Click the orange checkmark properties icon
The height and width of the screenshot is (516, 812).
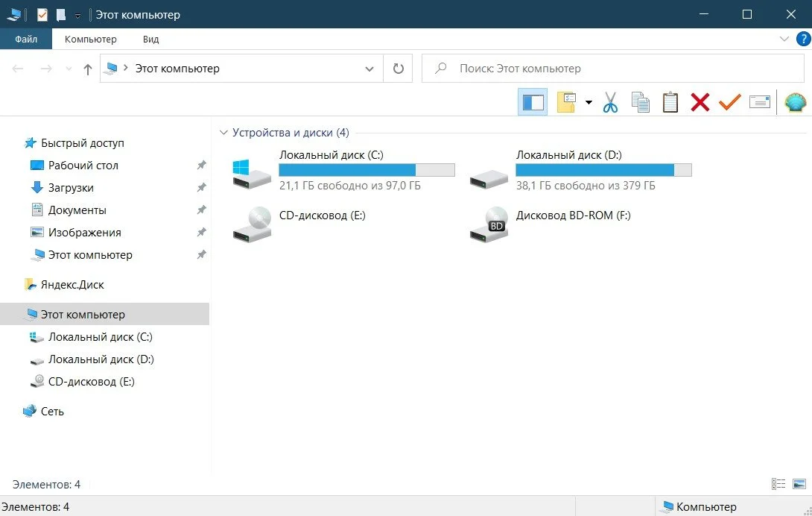pos(729,102)
